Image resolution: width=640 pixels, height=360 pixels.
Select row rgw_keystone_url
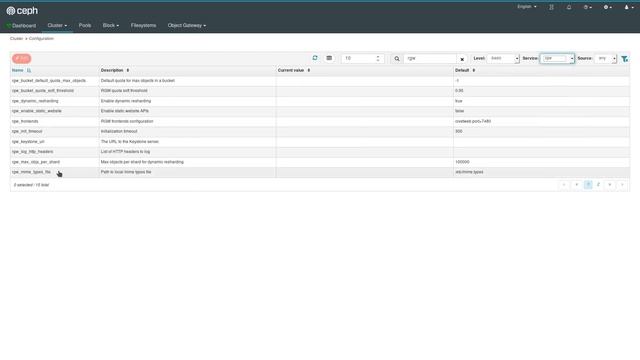tap(320, 142)
